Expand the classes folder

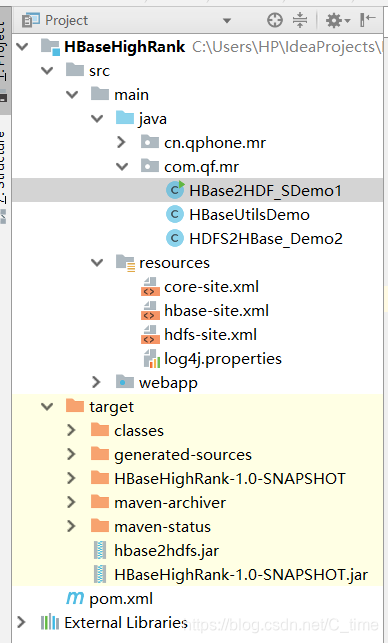click(71, 431)
